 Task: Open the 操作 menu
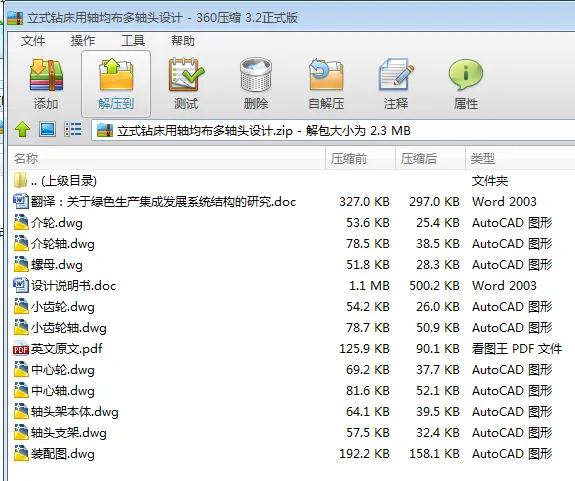[83, 40]
